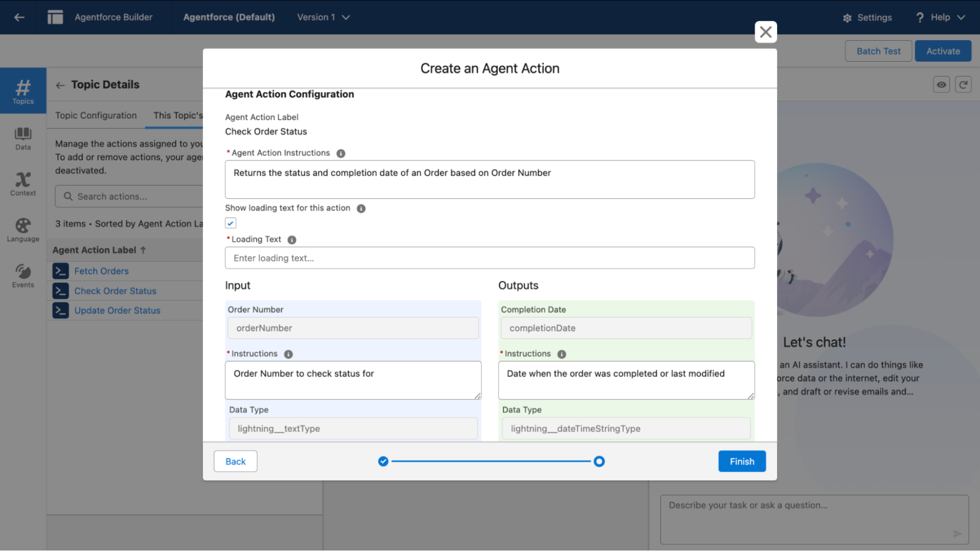The image size is (980, 551).
Task: Go back from Topic Details
Action: (x=60, y=85)
